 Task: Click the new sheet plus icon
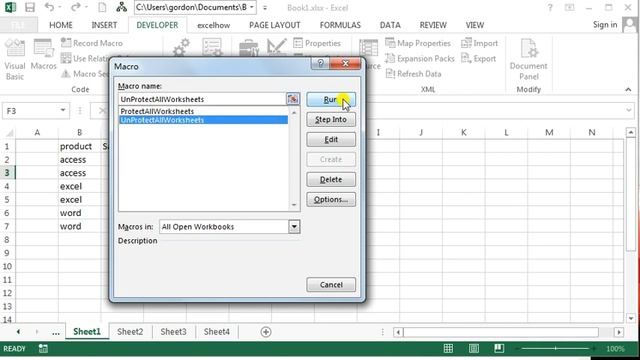click(x=266, y=332)
